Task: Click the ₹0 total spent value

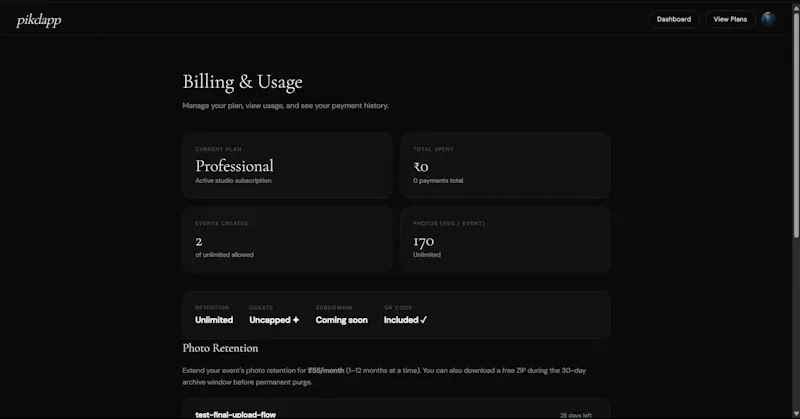Action: click(x=421, y=167)
